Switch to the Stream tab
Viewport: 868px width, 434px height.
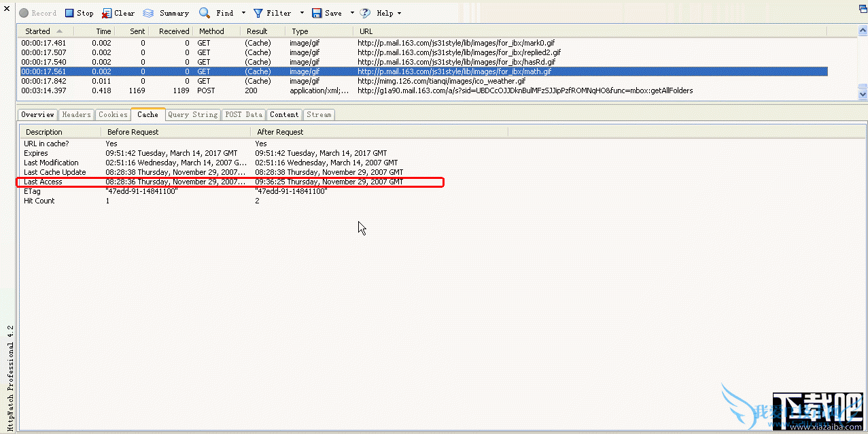319,114
